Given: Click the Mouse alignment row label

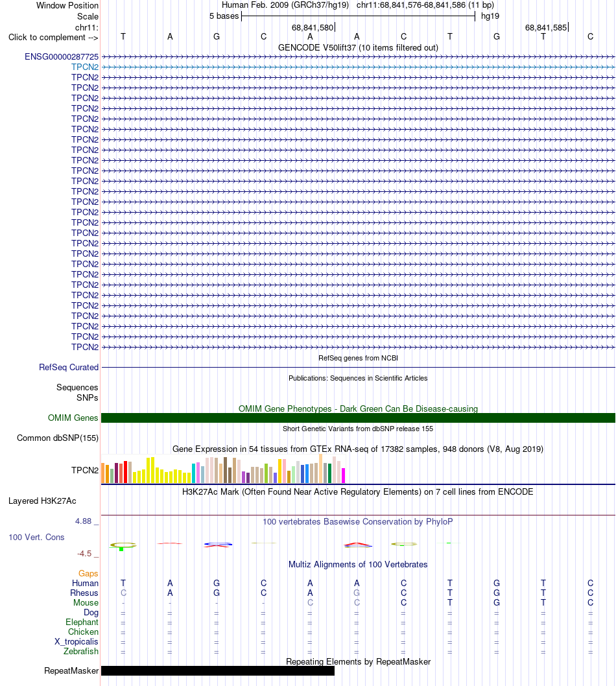Looking at the screenshot, I should [x=86, y=602].
